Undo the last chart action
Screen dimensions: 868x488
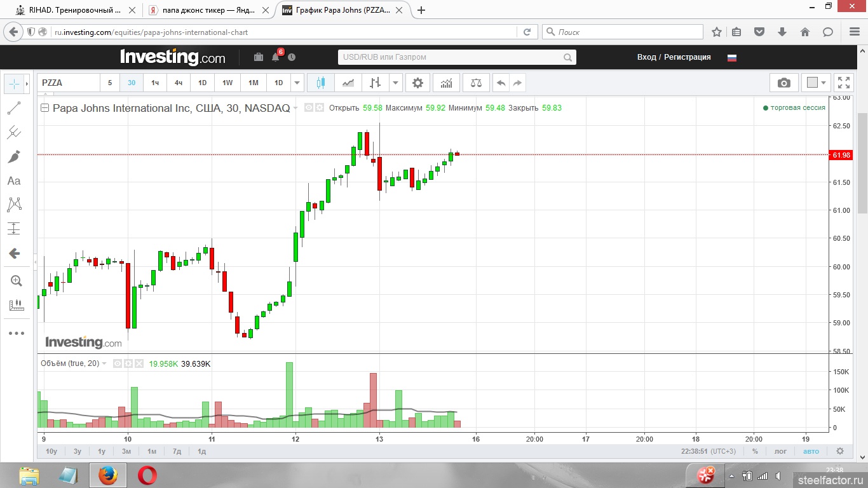tap(501, 83)
